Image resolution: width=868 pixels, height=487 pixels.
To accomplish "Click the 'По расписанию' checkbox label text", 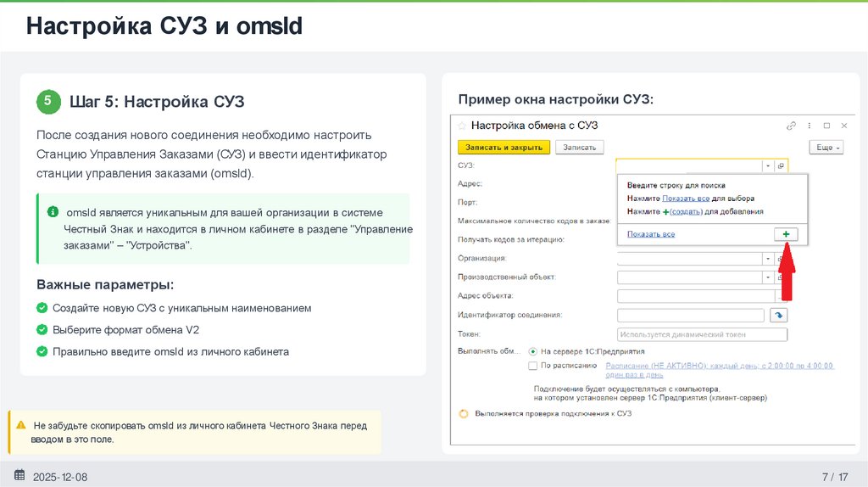I will click(569, 366).
